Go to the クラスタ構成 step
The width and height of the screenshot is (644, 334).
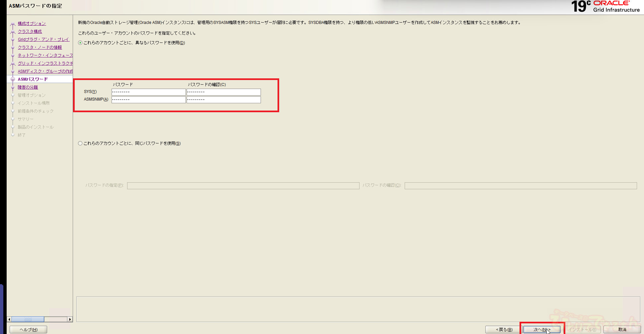(30, 32)
